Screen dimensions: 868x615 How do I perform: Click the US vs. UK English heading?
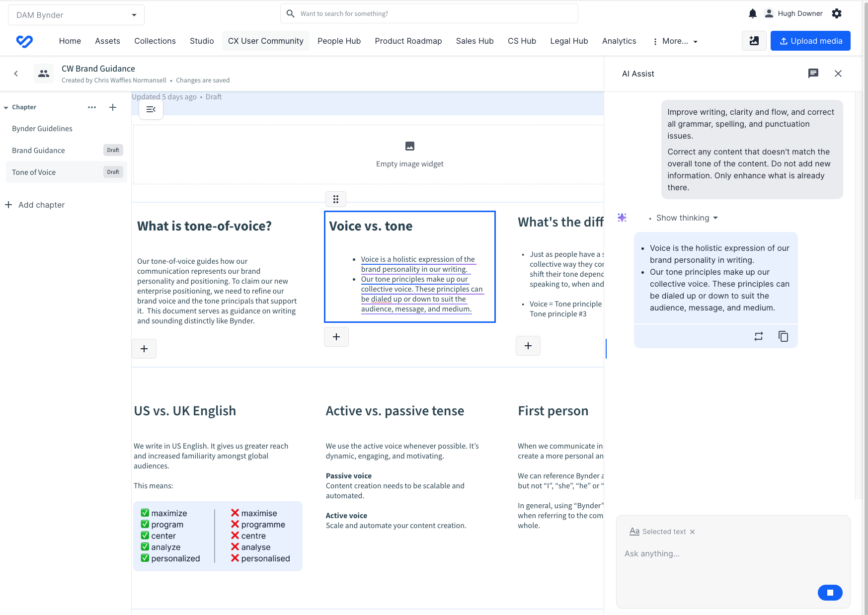185,411
